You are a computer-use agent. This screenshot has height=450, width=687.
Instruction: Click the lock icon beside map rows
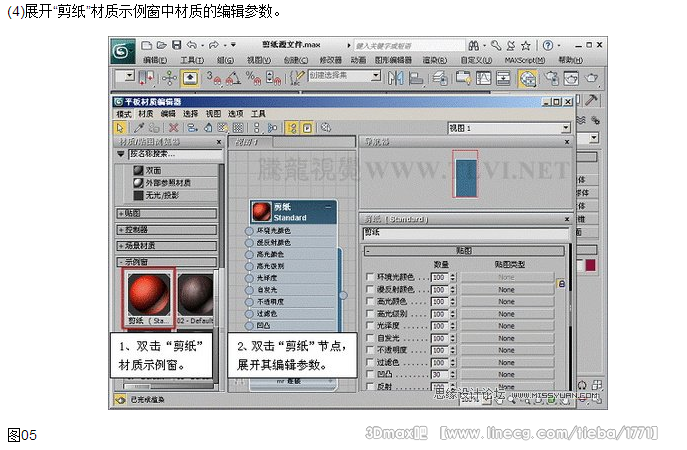point(561,283)
